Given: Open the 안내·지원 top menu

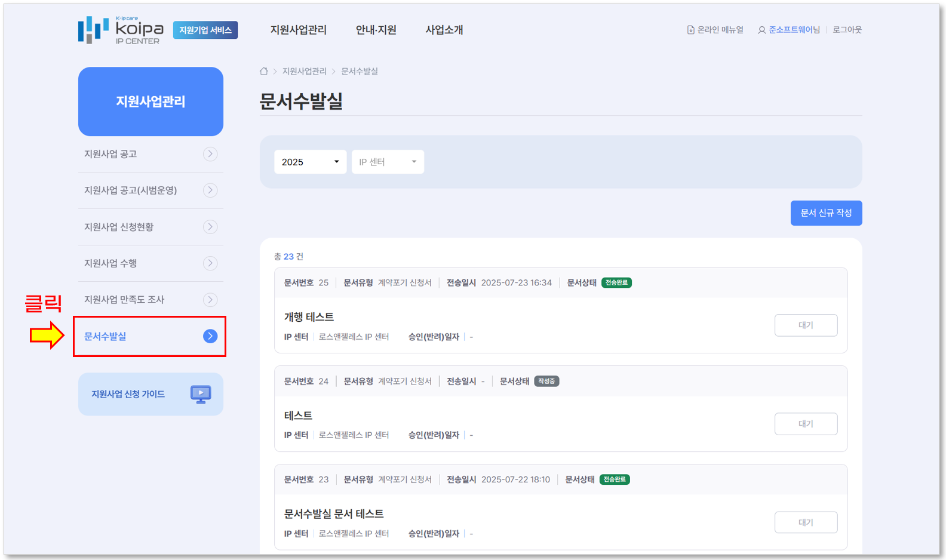Looking at the screenshot, I should 376,30.
